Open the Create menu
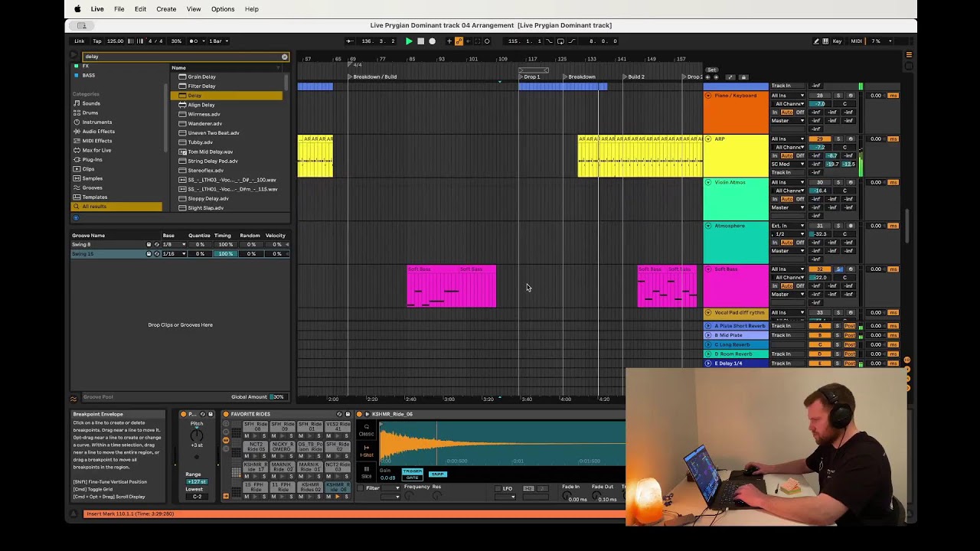Image resolution: width=980 pixels, height=551 pixels. pos(166,9)
